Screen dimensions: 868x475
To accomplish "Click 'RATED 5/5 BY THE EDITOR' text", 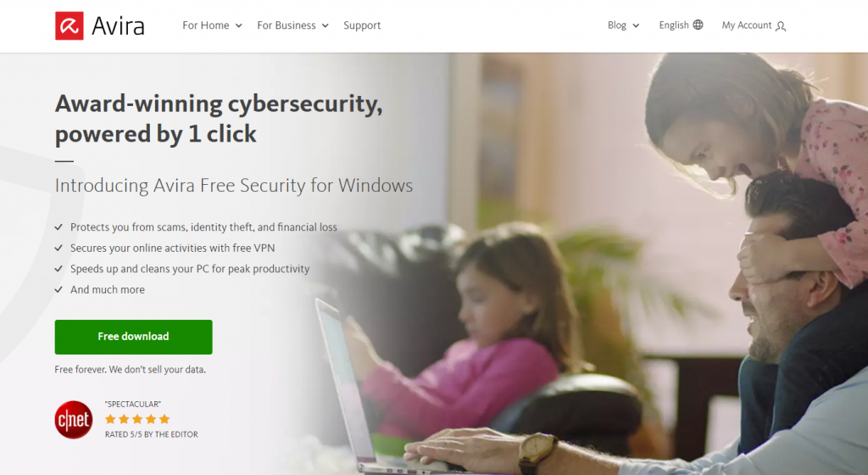I will click(151, 434).
